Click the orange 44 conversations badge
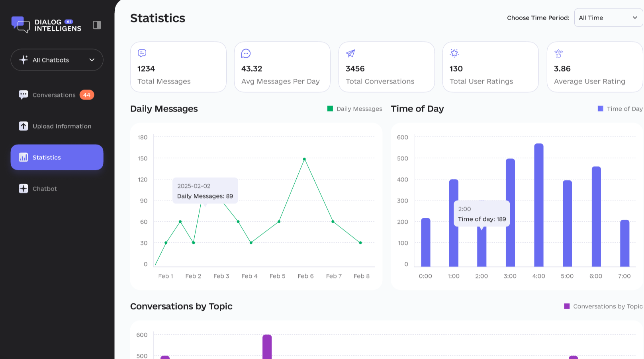 (x=86, y=95)
